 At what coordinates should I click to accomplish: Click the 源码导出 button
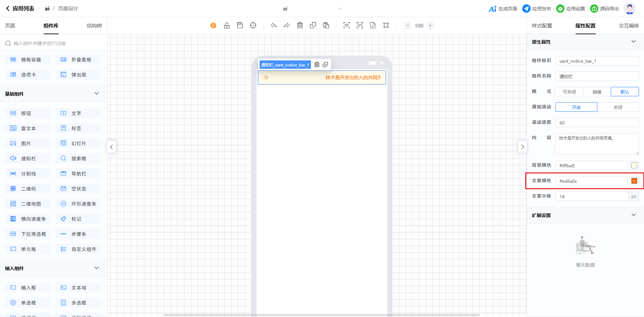(604, 9)
